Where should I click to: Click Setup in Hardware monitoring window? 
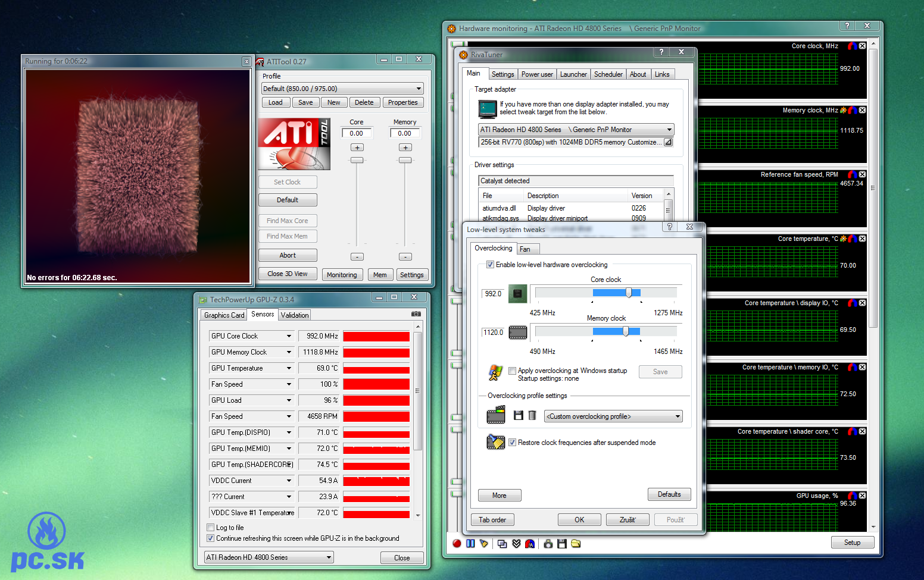[x=853, y=543]
